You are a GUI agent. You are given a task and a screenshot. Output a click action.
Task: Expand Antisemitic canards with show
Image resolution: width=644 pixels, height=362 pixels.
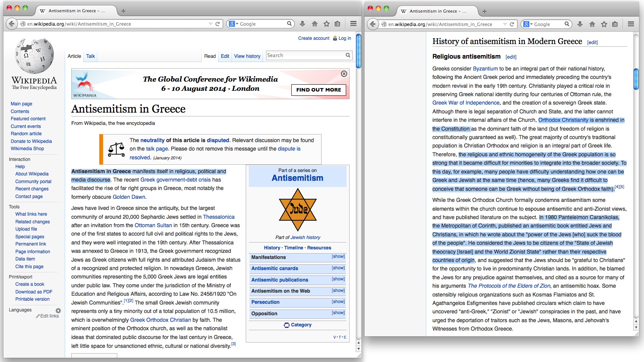click(338, 268)
